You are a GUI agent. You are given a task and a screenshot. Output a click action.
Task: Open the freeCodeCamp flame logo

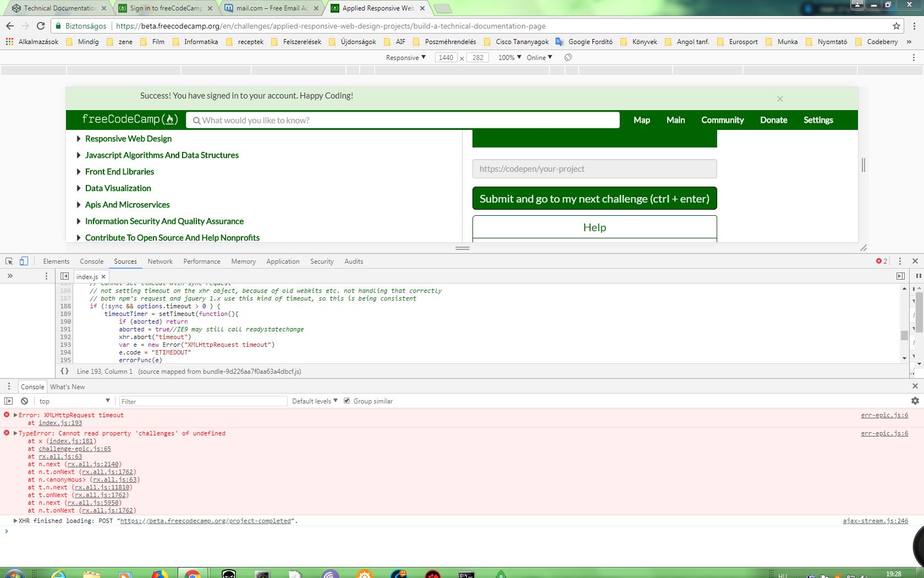[x=169, y=119]
